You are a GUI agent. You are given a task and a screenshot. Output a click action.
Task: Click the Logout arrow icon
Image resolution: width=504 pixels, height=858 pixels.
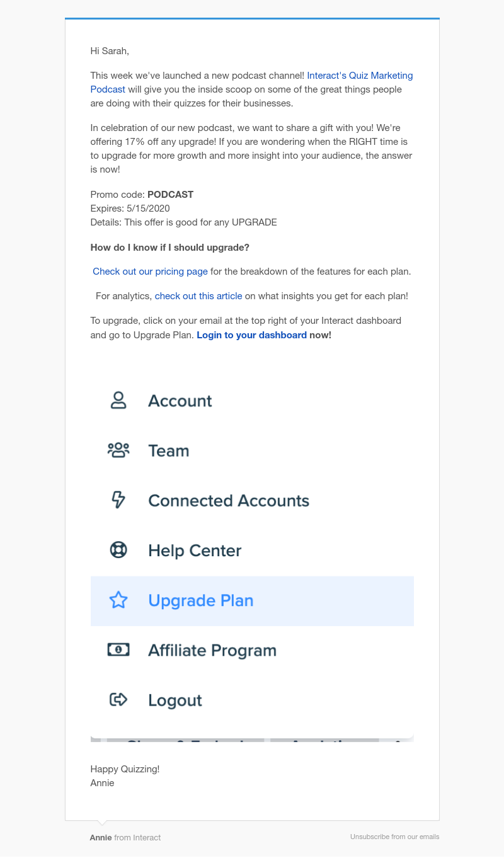118,700
